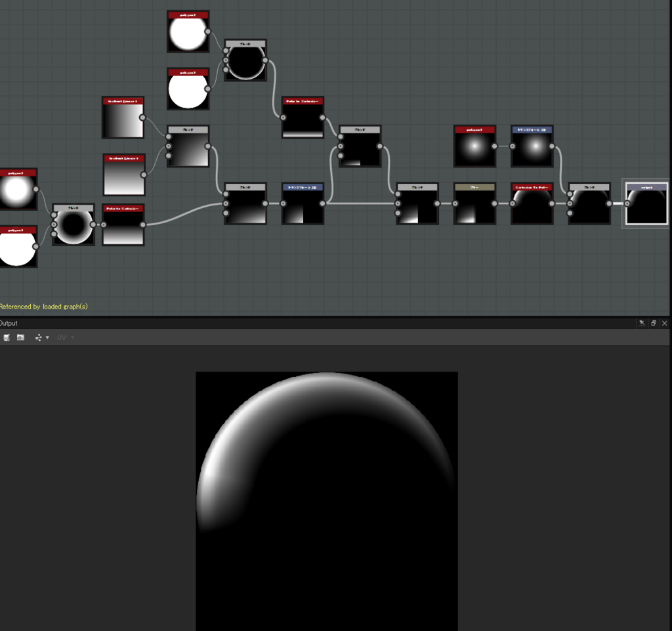Click the save icon in Output panel toolbar

pos(7,337)
